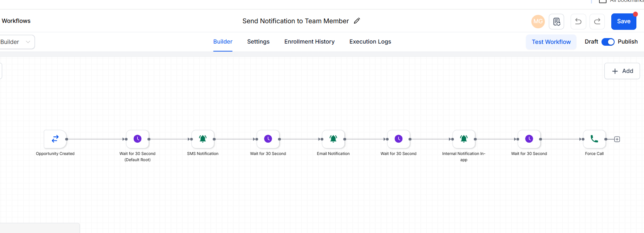Switch to the Settings tab
The height and width of the screenshot is (233, 644).
pyautogui.click(x=258, y=42)
